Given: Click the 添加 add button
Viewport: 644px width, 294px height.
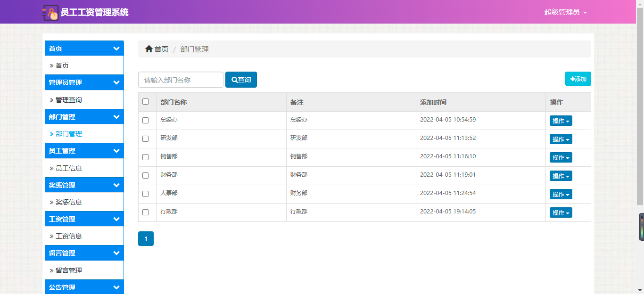Looking at the screenshot, I should [578, 79].
